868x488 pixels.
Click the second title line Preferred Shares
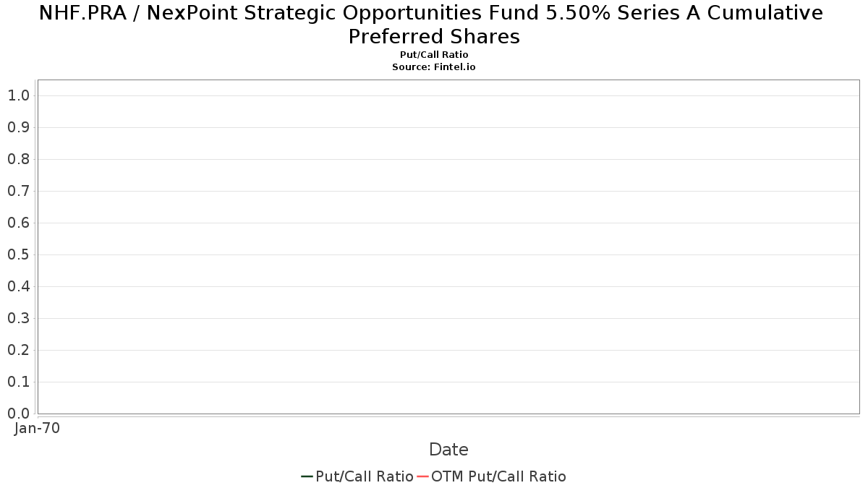point(434,37)
